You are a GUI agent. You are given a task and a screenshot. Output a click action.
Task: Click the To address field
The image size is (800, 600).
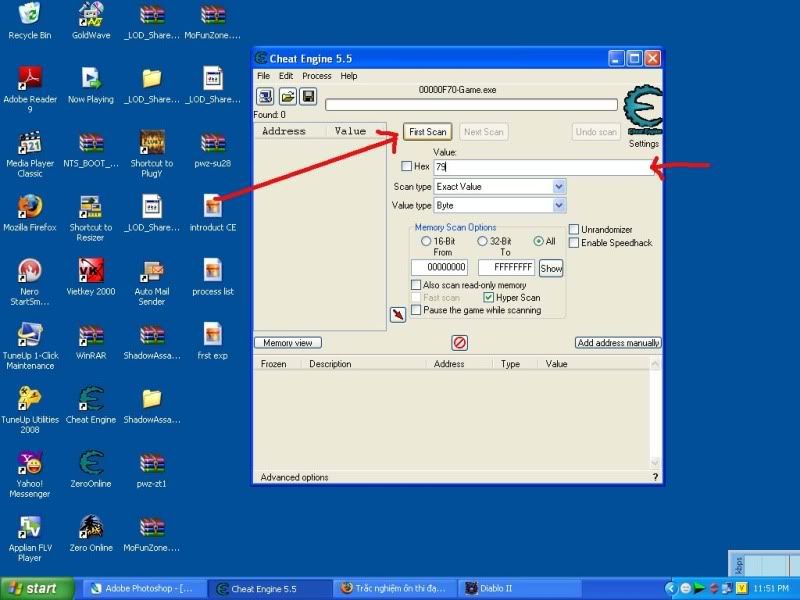(506, 267)
